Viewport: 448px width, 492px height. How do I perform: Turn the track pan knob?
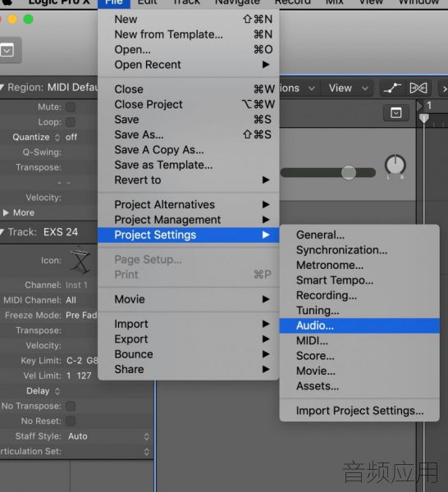point(395,165)
